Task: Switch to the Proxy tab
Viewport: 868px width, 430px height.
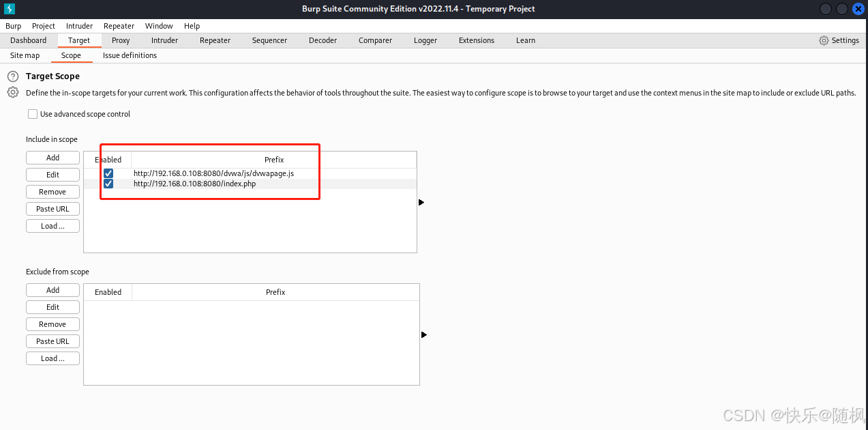Action: [x=121, y=40]
